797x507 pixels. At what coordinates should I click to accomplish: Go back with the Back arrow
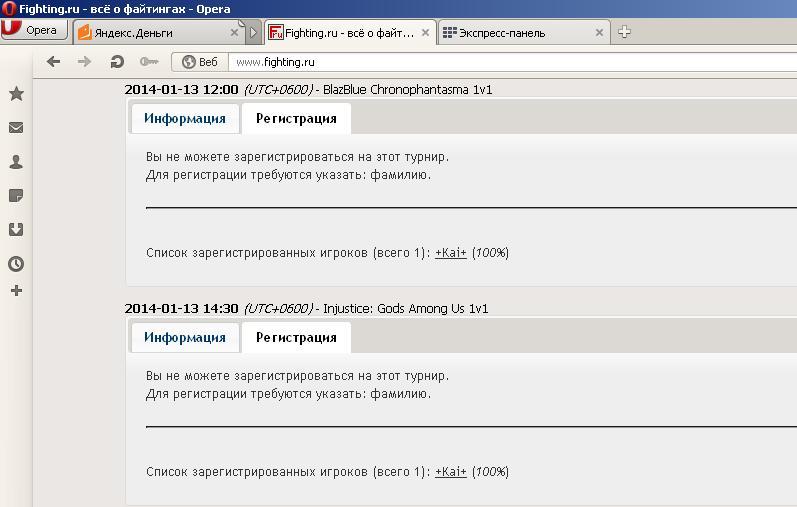pos(54,62)
